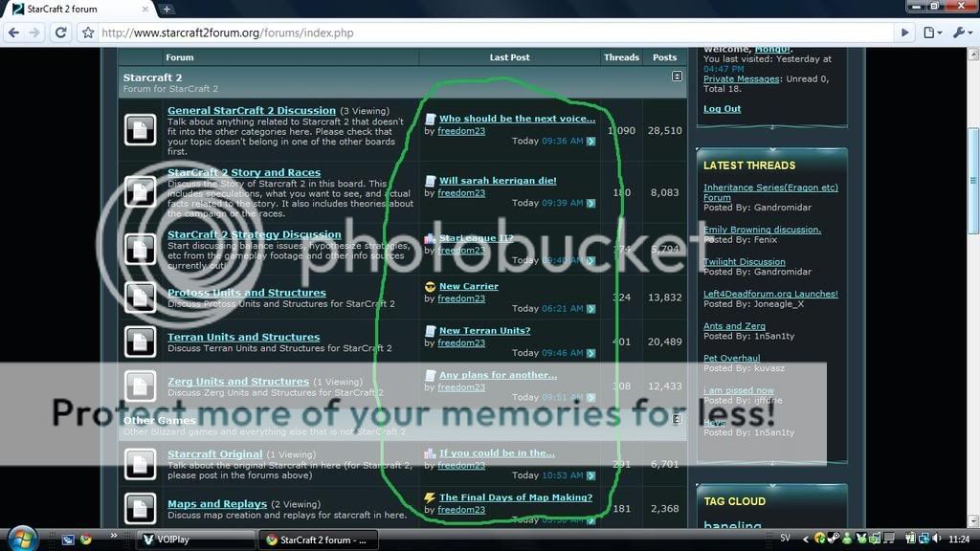The height and width of the screenshot is (551, 980).
Task: Open the StarCraft 2 Strategy Discussion forum
Action: point(255,234)
